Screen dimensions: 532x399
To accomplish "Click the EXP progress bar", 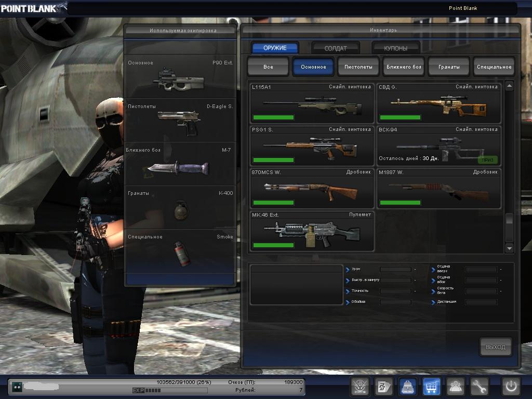I will point(170,390).
